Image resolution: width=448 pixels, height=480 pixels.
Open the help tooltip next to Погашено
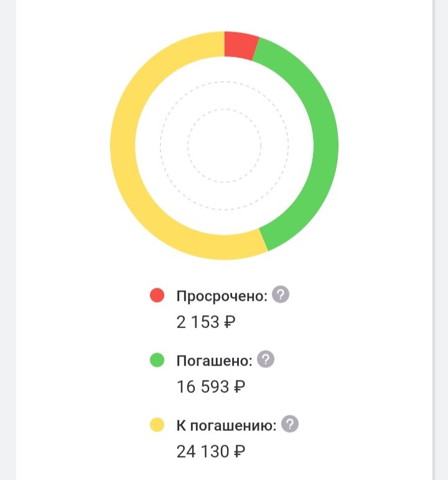[265, 359]
